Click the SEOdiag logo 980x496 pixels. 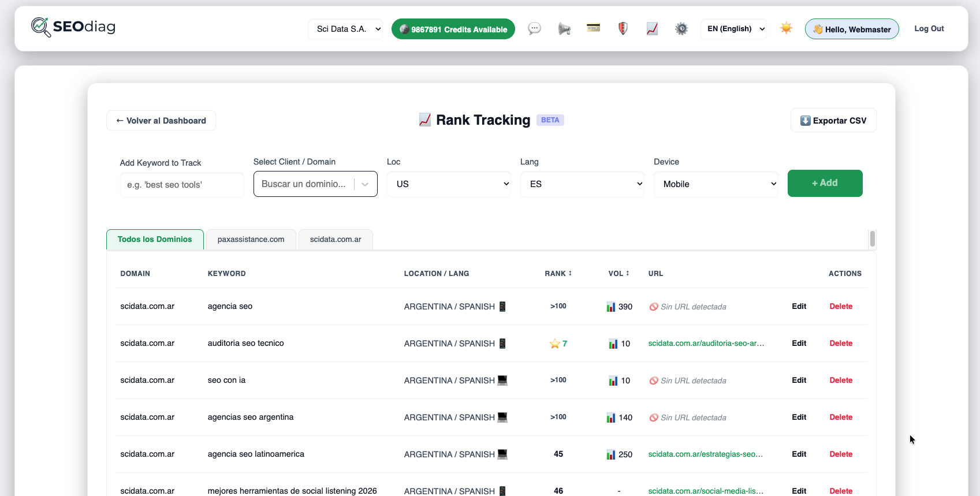[x=73, y=27]
